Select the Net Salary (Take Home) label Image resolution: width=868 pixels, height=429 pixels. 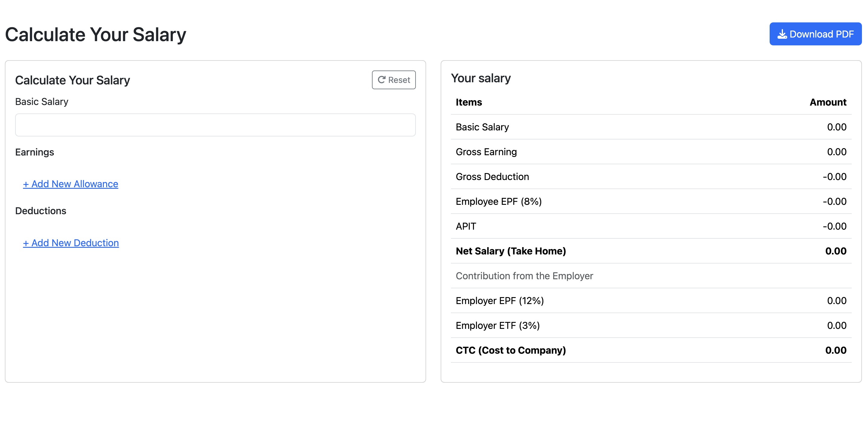coord(511,251)
